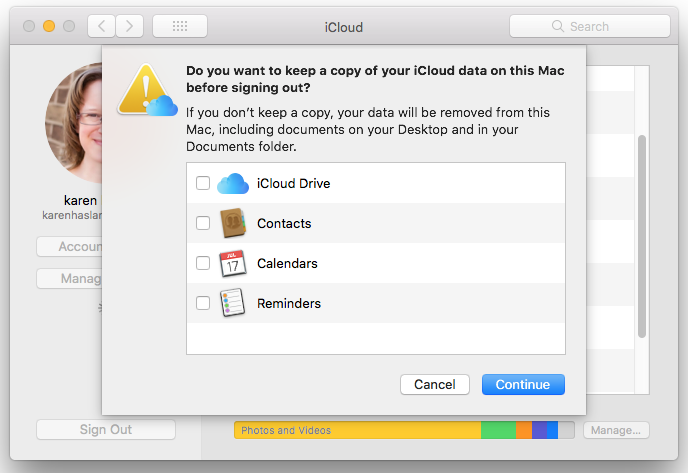Click the Contacts address book icon
Viewport: 688px width, 473px height.
232,223
